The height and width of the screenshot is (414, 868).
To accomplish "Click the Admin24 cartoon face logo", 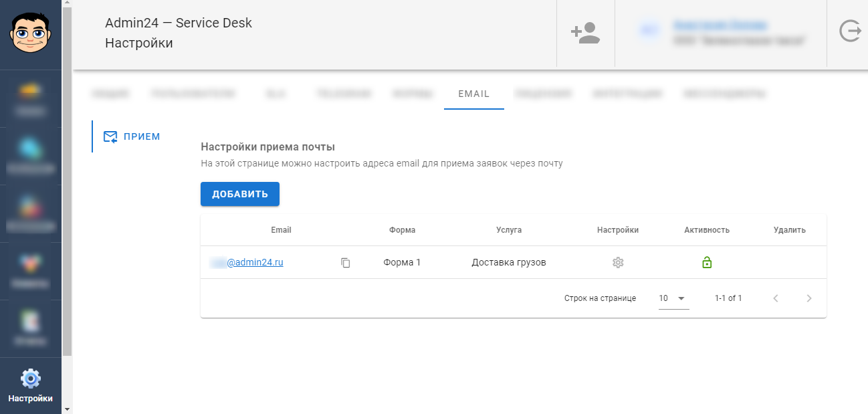I will click(x=30, y=33).
